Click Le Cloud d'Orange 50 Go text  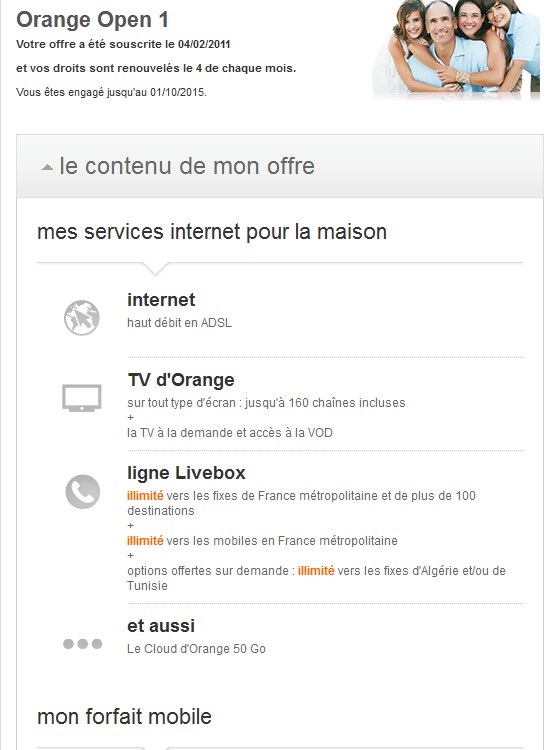[197, 649]
